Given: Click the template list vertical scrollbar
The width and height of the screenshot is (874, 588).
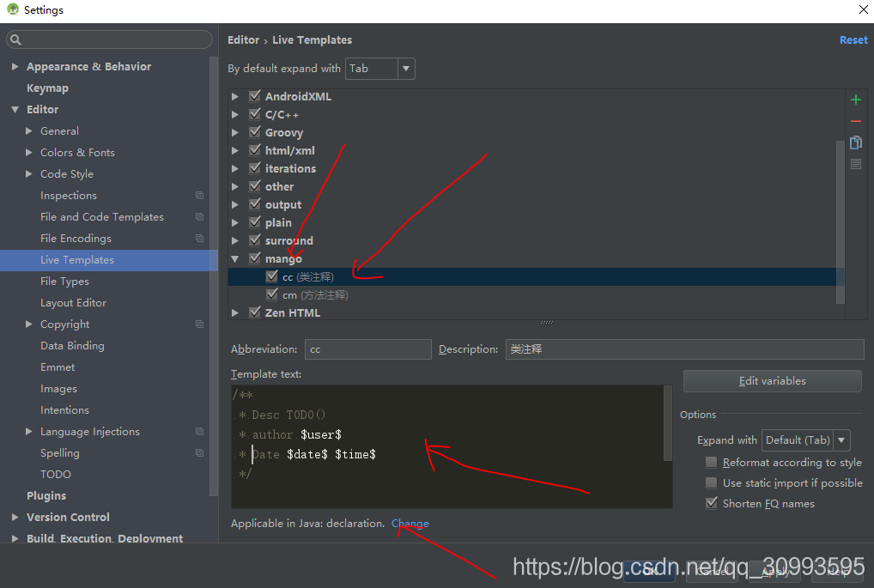Looking at the screenshot, I should pyautogui.click(x=841, y=221).
